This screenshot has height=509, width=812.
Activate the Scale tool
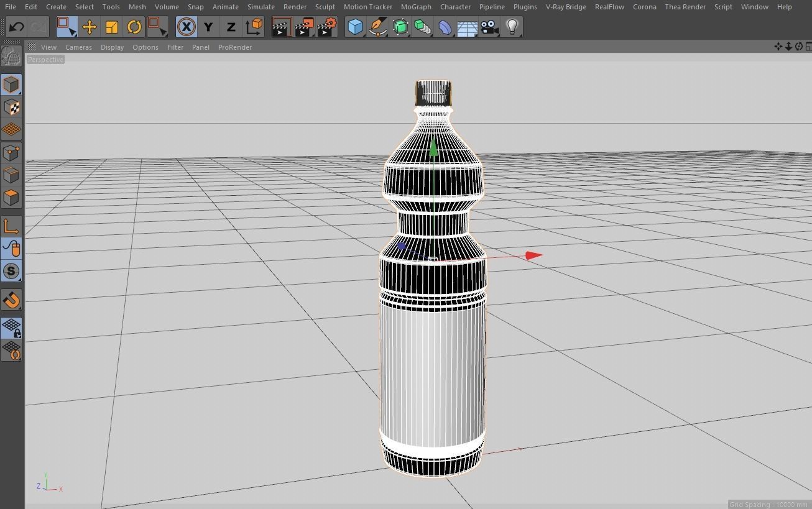point(112,27)
